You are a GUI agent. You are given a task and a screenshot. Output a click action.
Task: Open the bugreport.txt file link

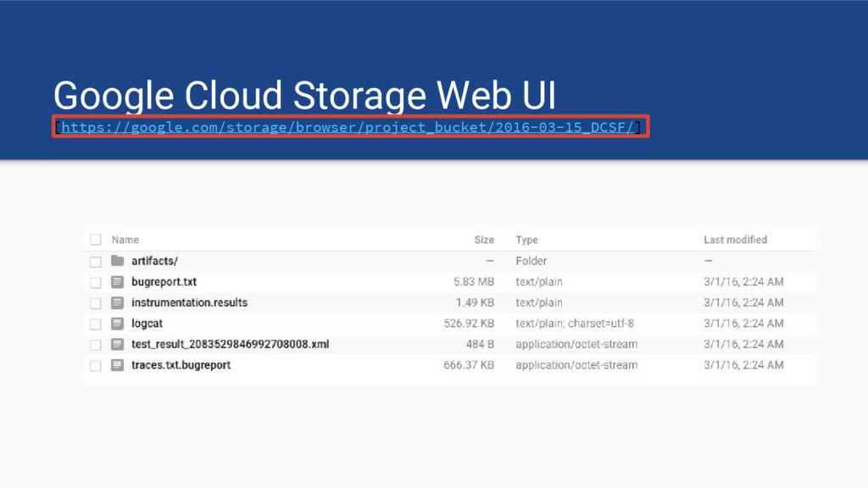[164, 282]
